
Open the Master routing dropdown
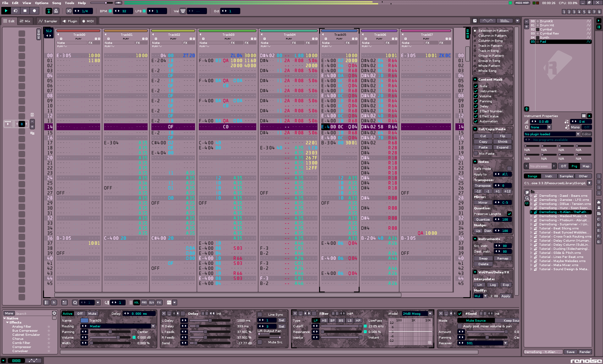pos(153,326)
